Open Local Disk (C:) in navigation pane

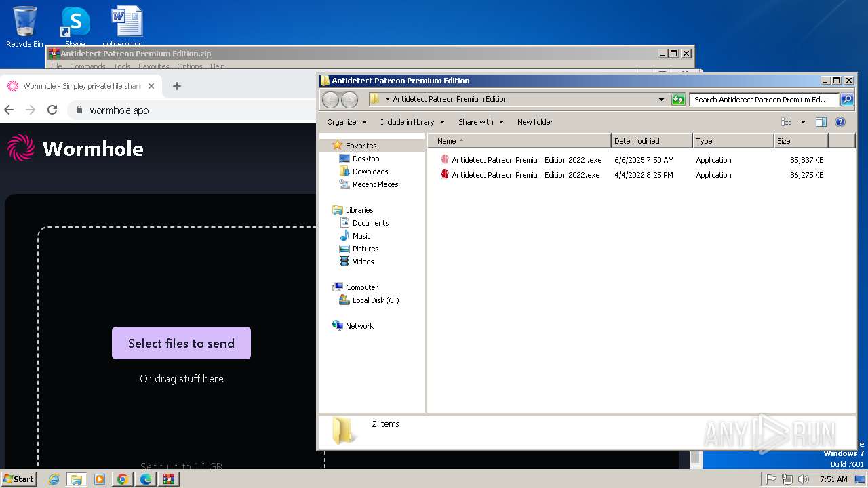point(375,300)
